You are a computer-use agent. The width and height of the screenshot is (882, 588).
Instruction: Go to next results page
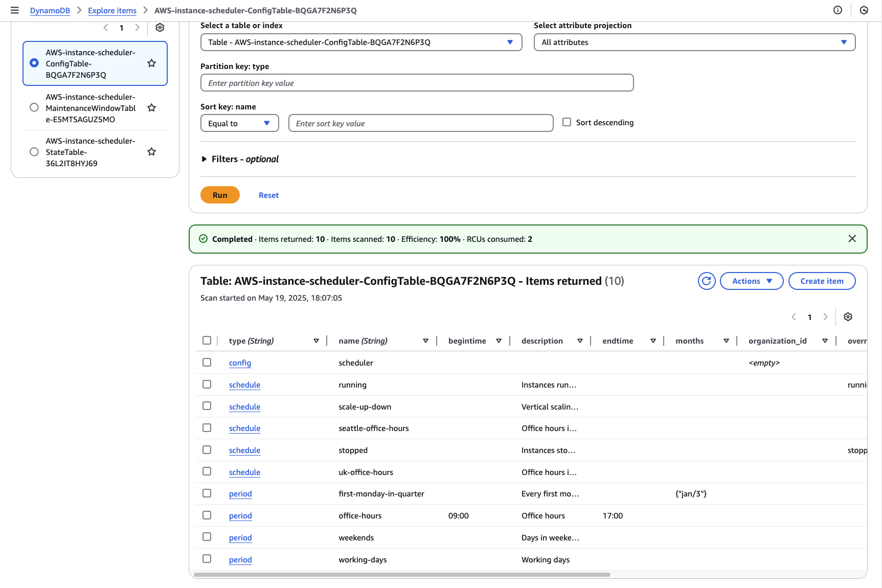point(825,317)
